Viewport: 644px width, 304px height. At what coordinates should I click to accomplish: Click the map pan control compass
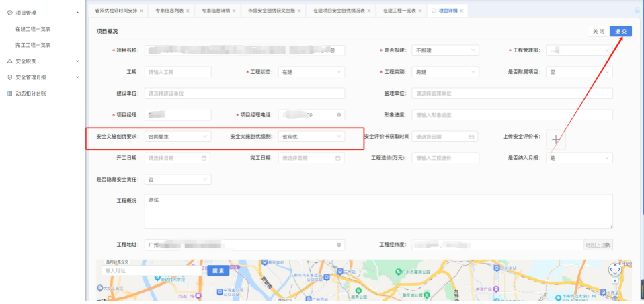coord(614,270)
